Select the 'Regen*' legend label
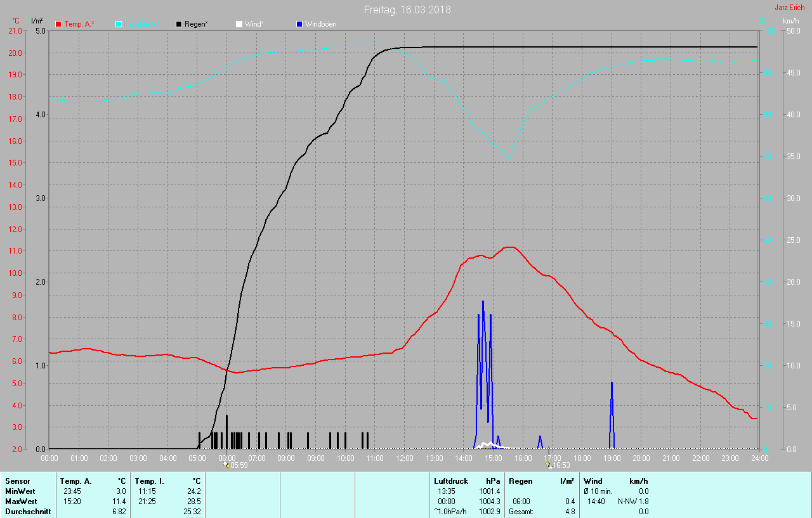Viewport: 812px width, 518px height. (x=197, y=24)
